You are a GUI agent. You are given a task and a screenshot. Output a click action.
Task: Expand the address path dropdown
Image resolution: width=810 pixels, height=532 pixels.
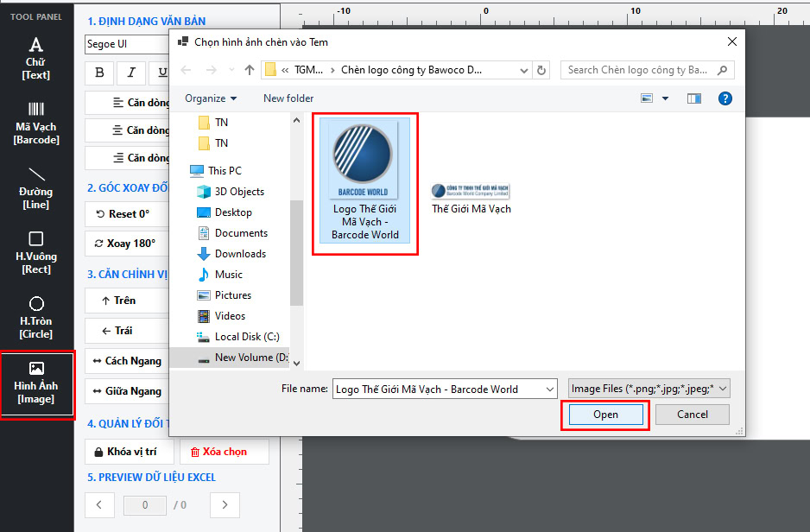524,70
